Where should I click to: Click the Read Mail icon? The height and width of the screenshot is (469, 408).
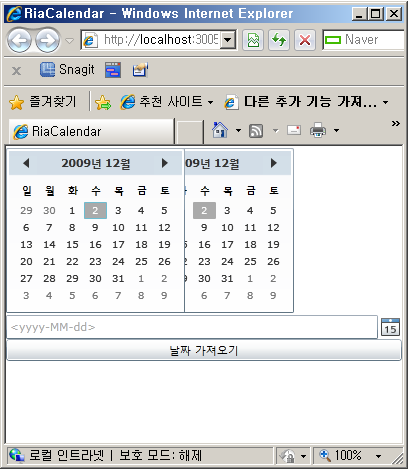point(294,130)
